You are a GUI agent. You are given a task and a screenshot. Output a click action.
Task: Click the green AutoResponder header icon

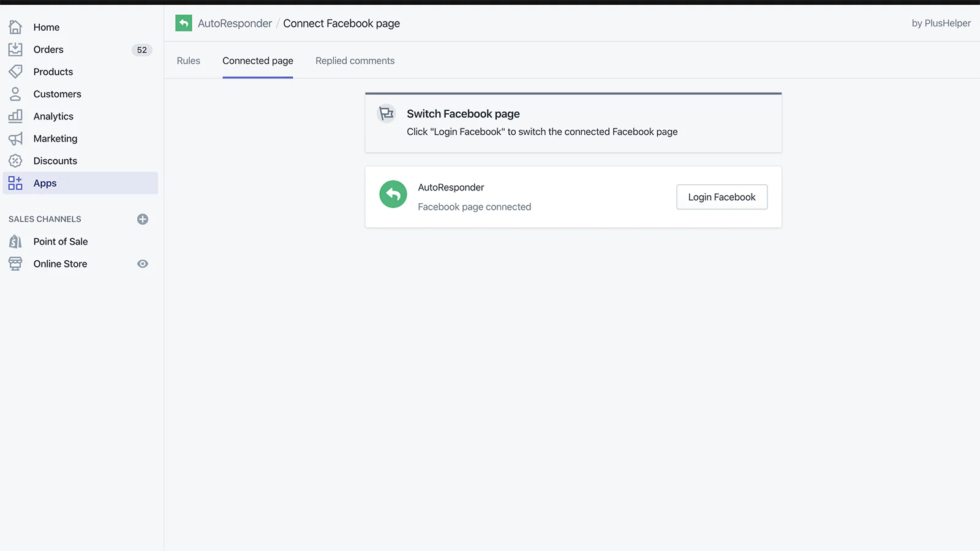(x=184, y=23)
